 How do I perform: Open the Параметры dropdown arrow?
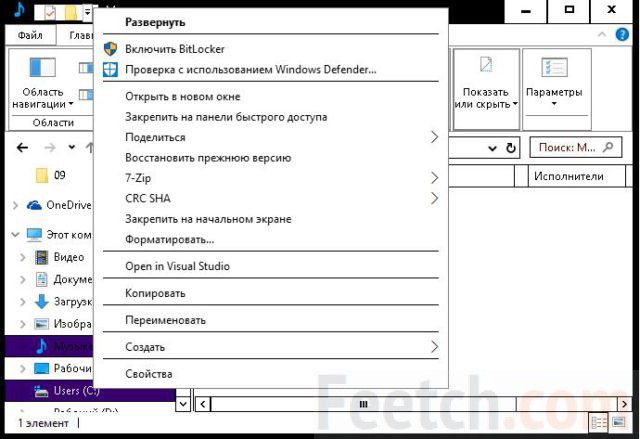[554, 104]
